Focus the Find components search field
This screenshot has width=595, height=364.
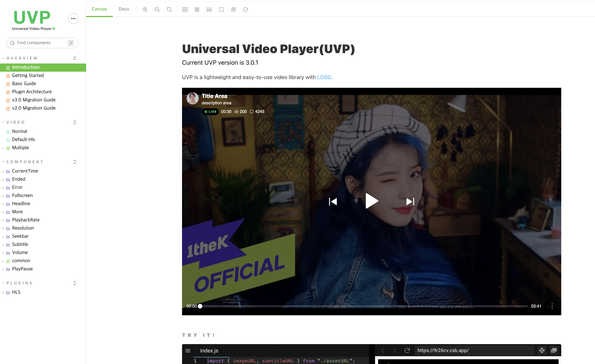(x=42, y=43)
